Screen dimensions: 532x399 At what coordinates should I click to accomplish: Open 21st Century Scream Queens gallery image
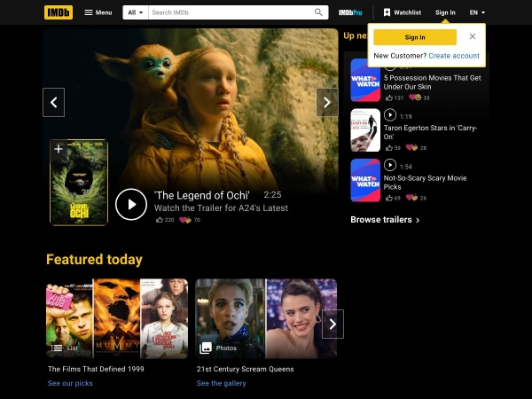click(266, 318)
